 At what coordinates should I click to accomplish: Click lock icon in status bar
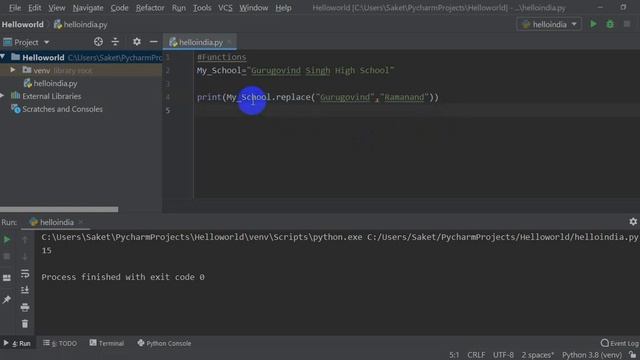coord(633,355)
